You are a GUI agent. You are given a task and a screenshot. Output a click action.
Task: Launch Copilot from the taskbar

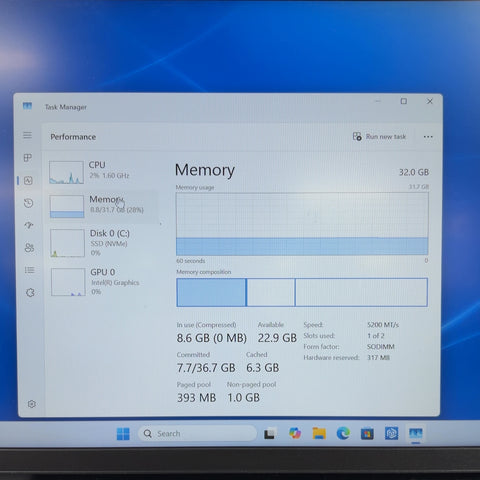point(295,433)
